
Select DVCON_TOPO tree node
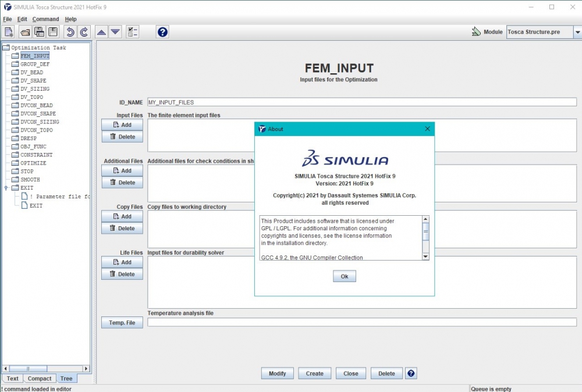click(x=37, y=130)
